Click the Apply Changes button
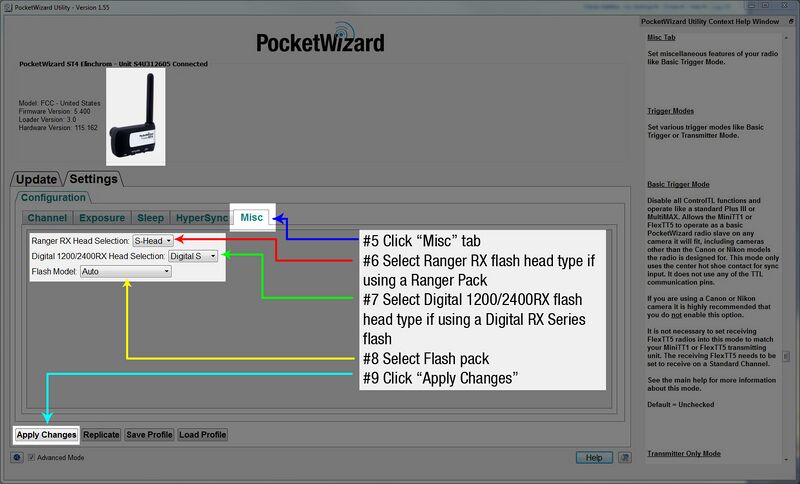The height and width of the screenshot is (484, 800). tap(46, 435)
